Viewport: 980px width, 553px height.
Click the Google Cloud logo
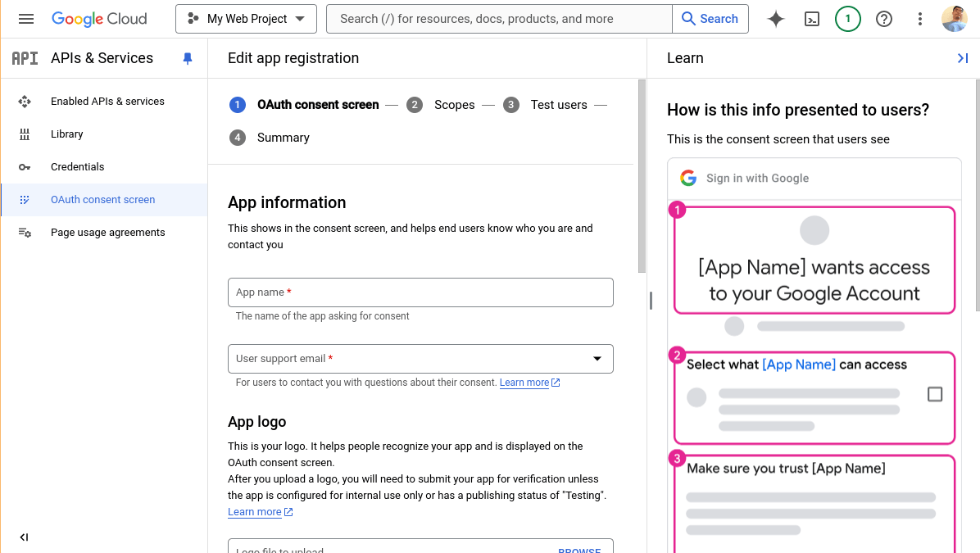[99, 19]
